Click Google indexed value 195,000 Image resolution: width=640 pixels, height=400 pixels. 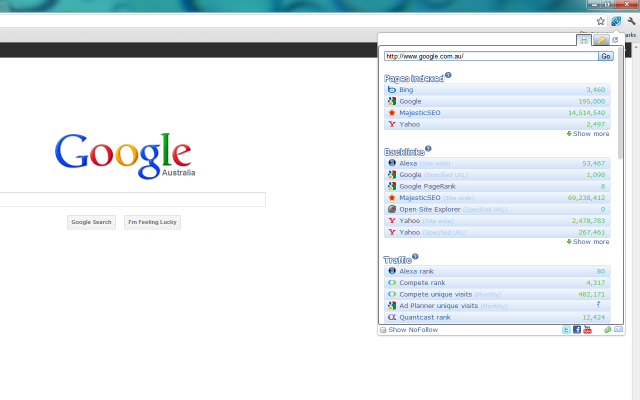point(592,101)
